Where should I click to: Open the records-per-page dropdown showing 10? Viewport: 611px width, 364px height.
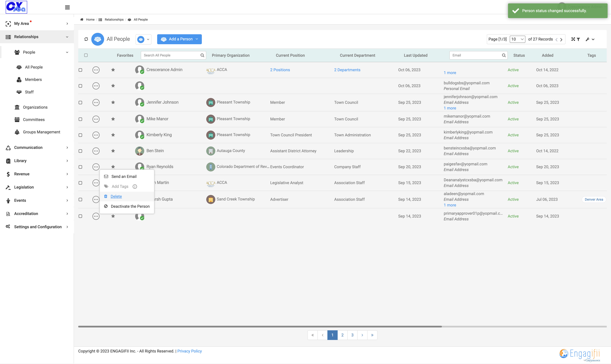[517, 39]
